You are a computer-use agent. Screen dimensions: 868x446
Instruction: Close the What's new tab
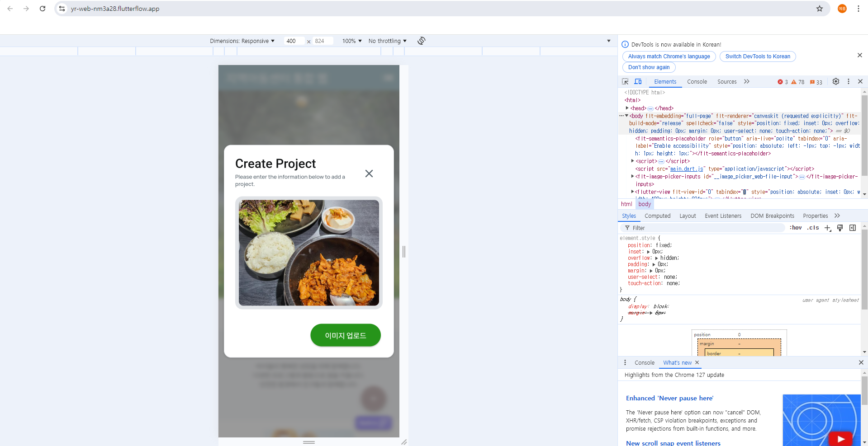[697, 362]
